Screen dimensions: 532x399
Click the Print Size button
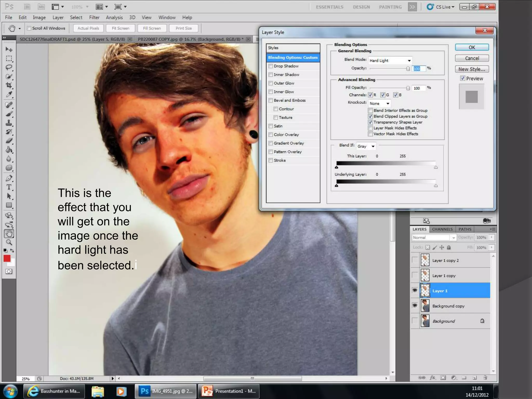point(184,28)
